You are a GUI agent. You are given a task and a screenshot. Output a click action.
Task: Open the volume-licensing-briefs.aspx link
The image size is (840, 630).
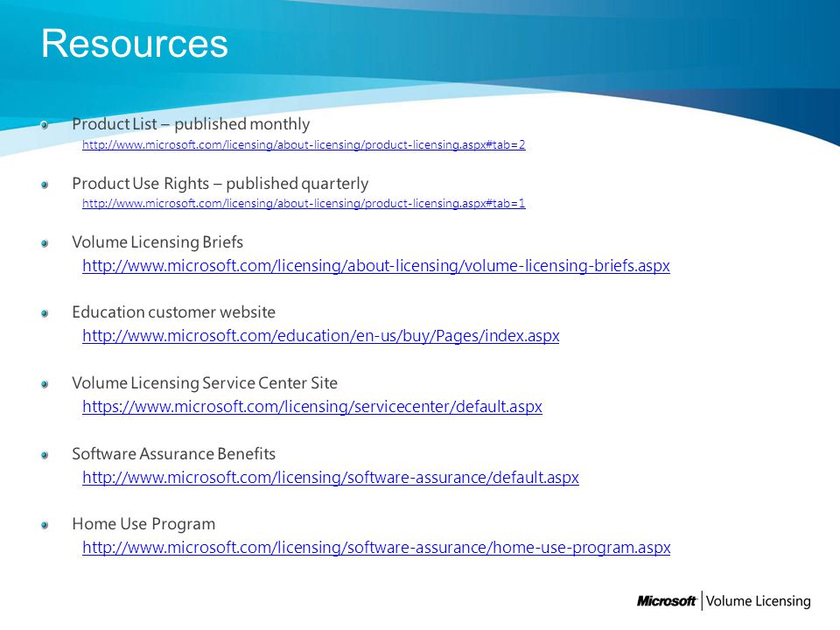[x=376, y=266]
